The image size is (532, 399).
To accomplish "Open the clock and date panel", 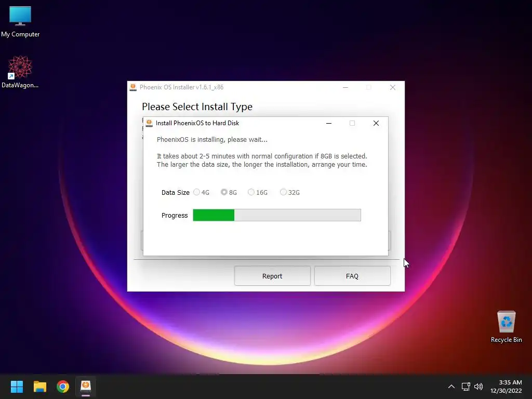I will point(506,387).
